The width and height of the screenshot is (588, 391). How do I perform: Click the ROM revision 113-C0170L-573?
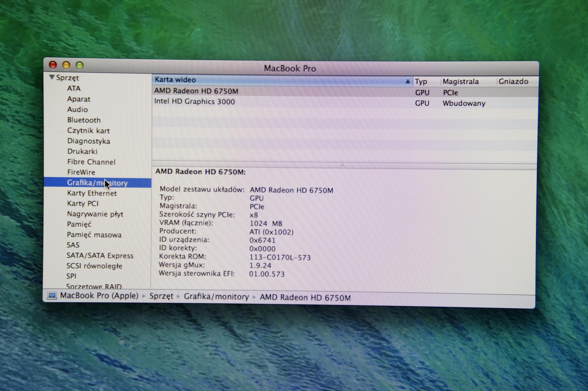click(x=280, y=258)
